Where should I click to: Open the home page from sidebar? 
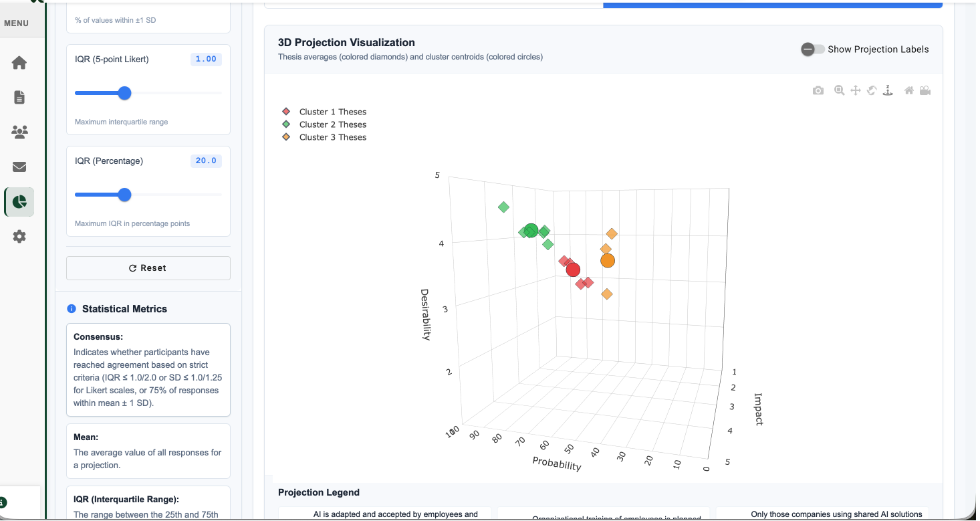tap(19, 63)
